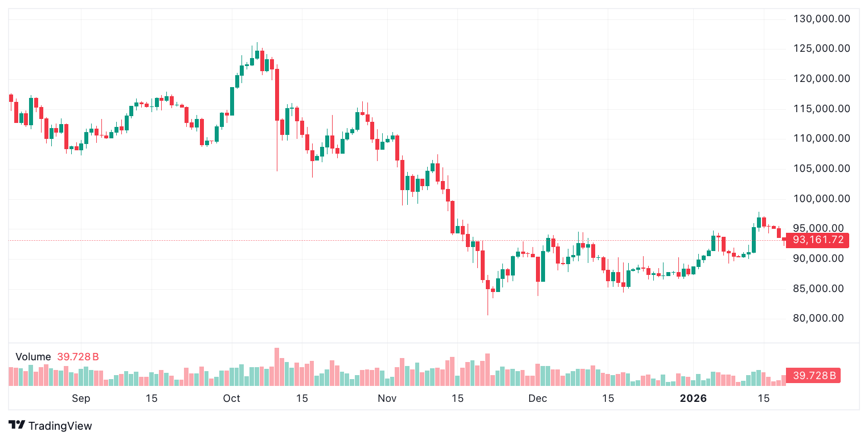Click the Sep label on the time axis

(81, 398)
